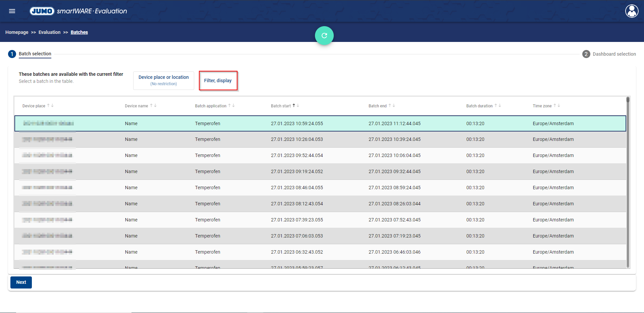644x313 pixels.
Task: Sort Device name column descending
Action: click(155, 105)
